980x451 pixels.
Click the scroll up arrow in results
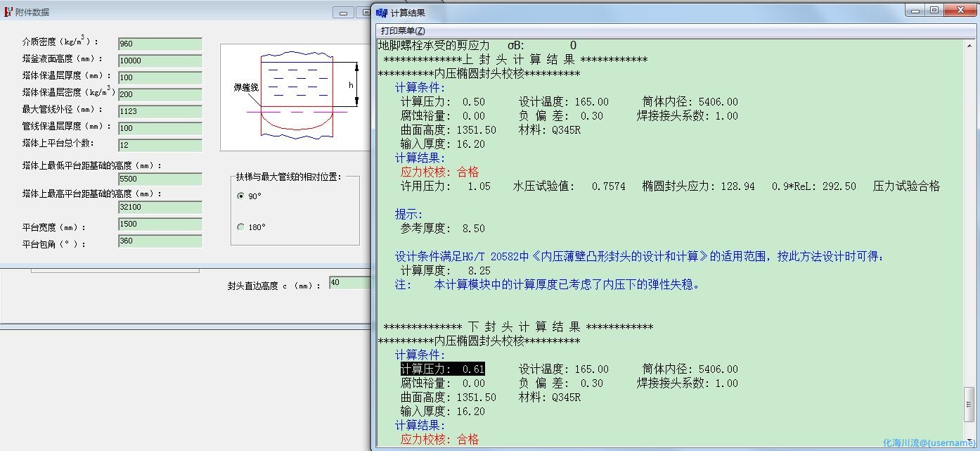[x=969, y=46]
